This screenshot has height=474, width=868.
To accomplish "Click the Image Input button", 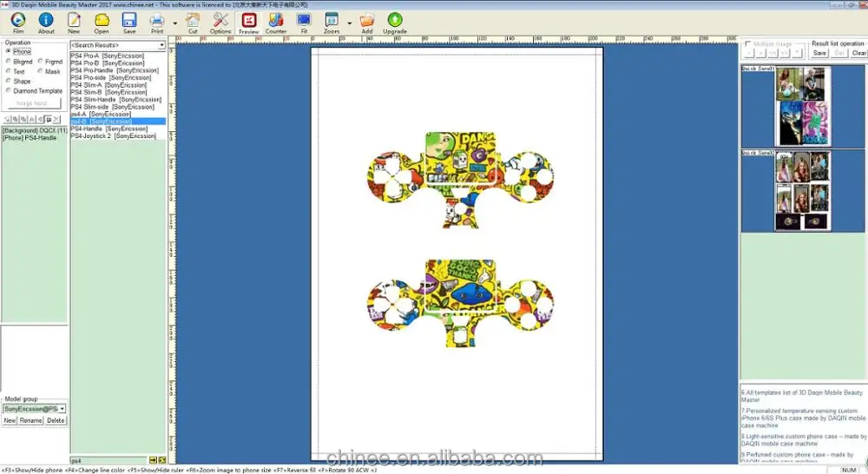I will (x=33, y=103).
